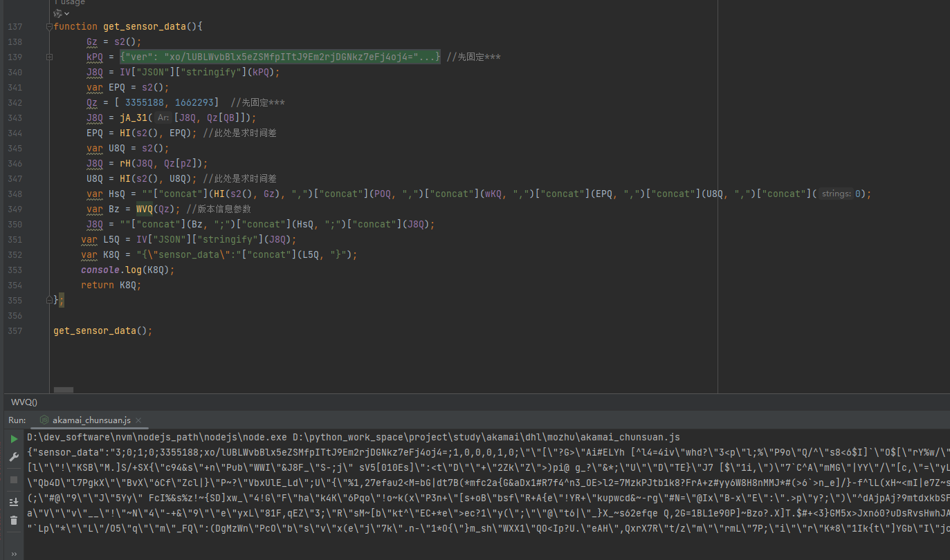Click the 'Ar:' parameter hint on line 343
The width and height of the screenshot is (950, 560).
163,118
